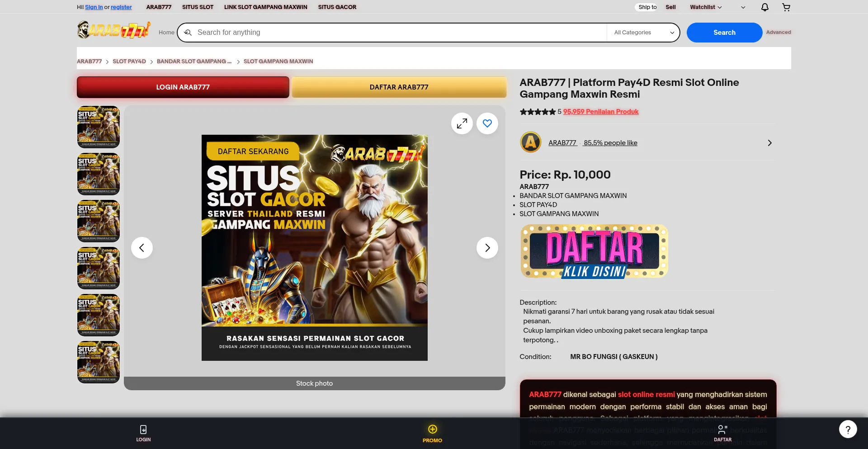Screen dimensions: 868x449
Task: Open the help question mark button
Action: coord(848,429)
